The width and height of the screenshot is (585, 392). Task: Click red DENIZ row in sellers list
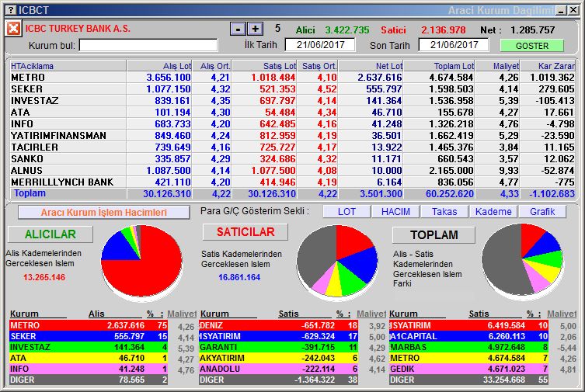point(279,325)
